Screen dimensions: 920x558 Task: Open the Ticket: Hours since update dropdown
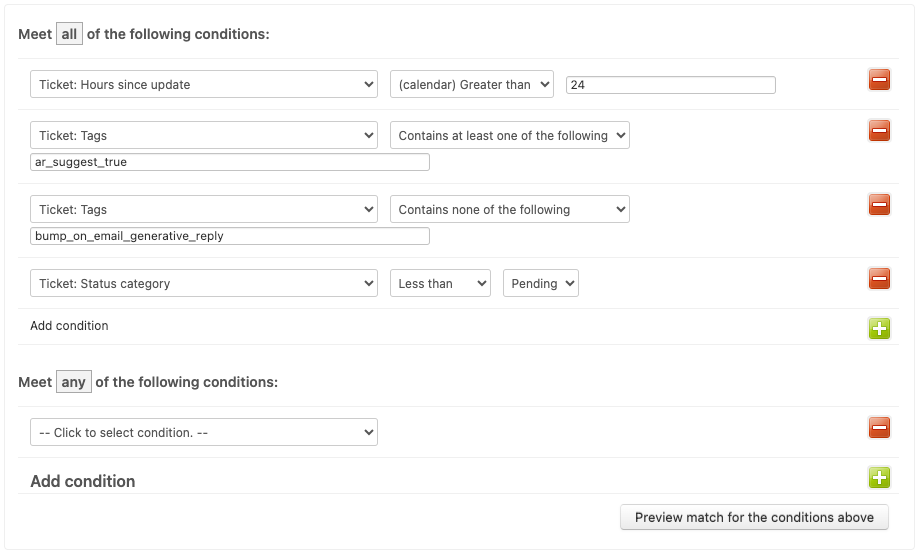(204, 84)
